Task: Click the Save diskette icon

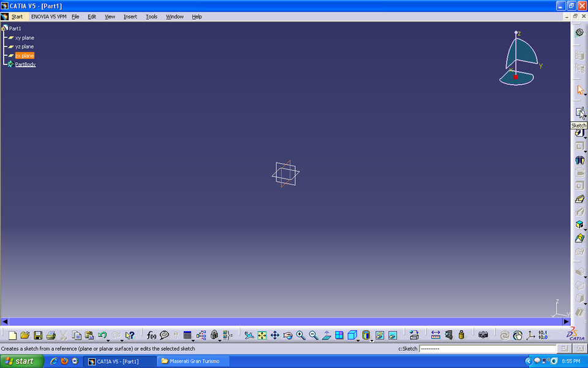Action: 38,335
